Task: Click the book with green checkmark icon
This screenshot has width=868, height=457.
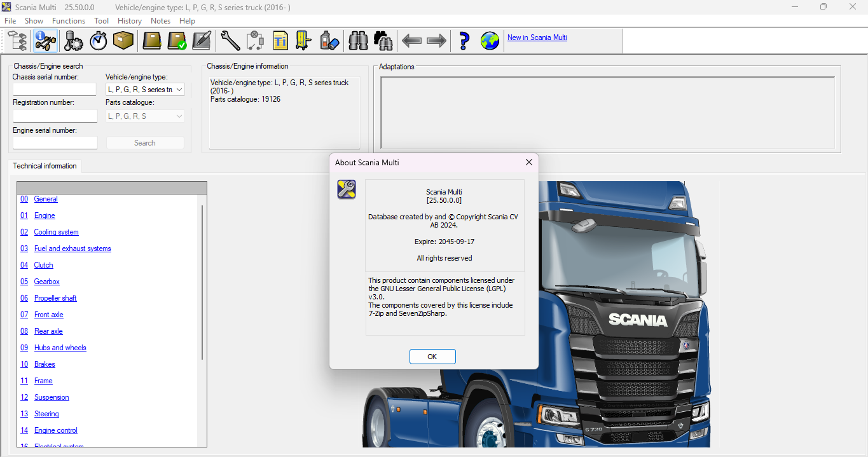Action: tap(177, 41)
